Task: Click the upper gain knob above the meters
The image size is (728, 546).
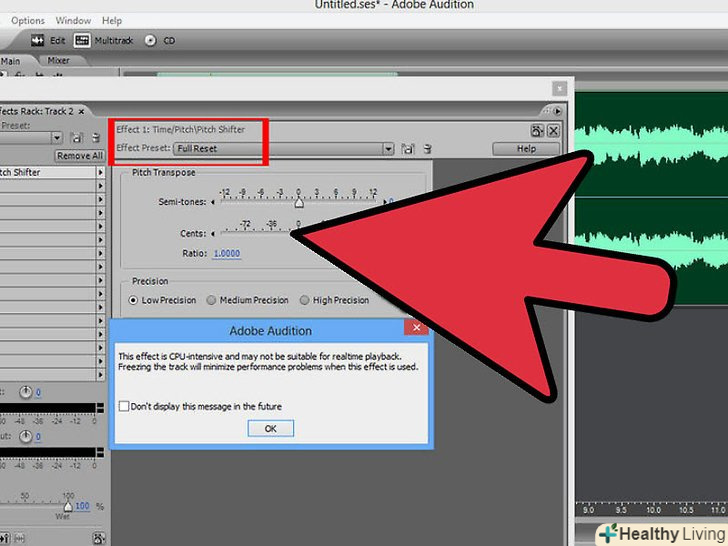Action: click(26, 392)
